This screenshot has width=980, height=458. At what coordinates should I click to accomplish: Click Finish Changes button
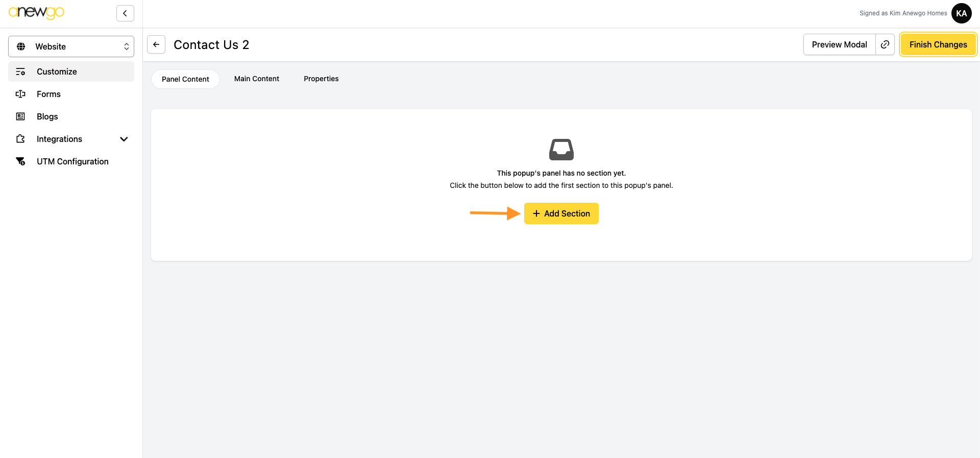click(938, 44)
